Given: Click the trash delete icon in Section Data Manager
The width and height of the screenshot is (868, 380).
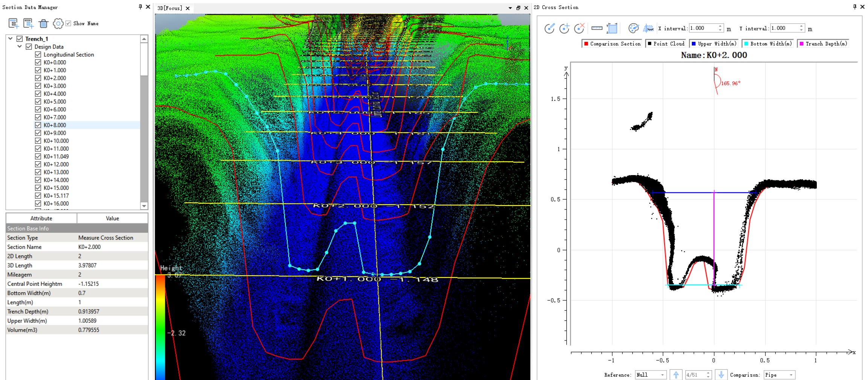Looking at the screenshot, I should pyautogui.click(x=44, y=24).
